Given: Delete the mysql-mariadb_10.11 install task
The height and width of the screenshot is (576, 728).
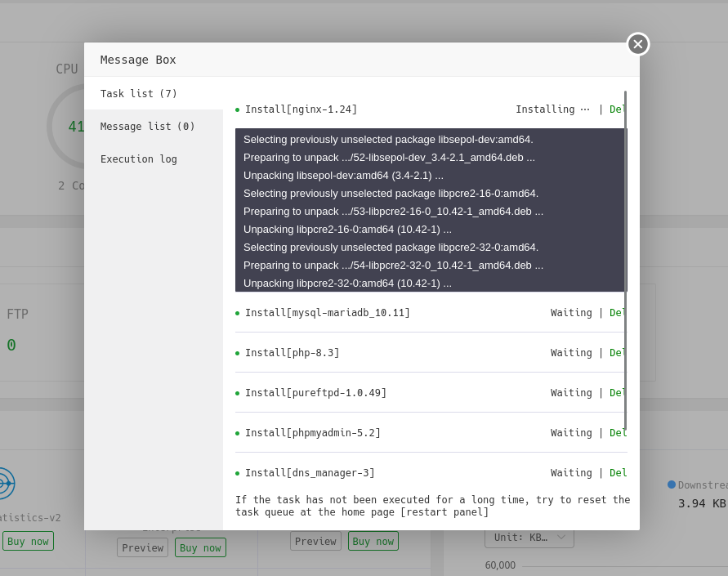Looking at the screenshot, I should [618, 313].
